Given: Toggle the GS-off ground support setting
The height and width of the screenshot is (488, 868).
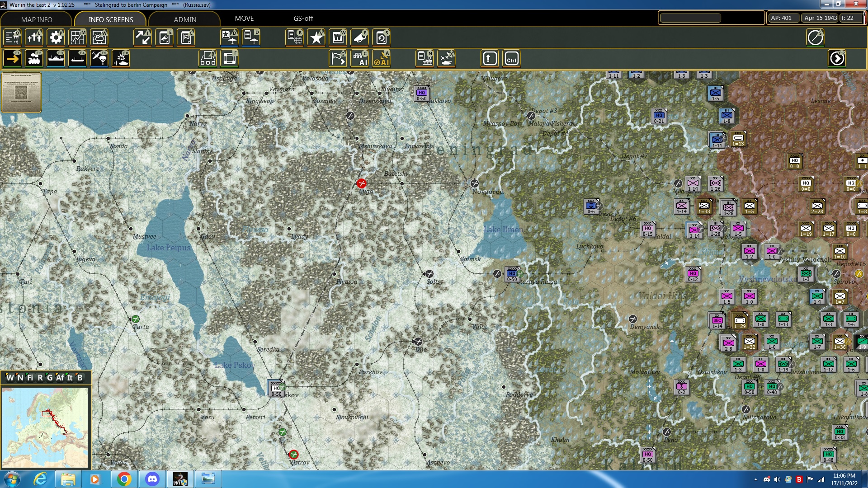Looking at the screenshot, I should 303,19.
